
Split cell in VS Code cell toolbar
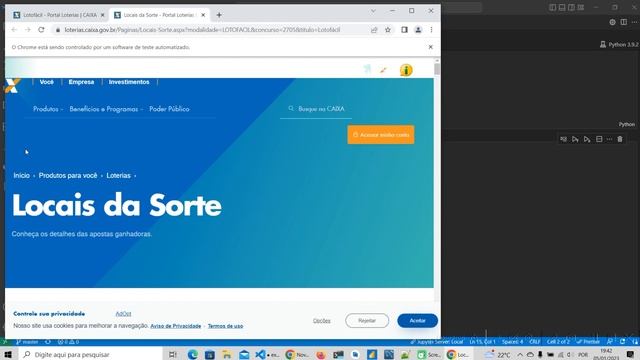599,140
